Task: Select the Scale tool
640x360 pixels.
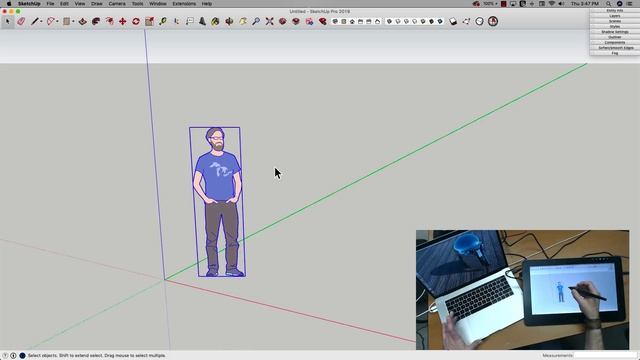Action: pyautogui.click(x=149, y=21)
